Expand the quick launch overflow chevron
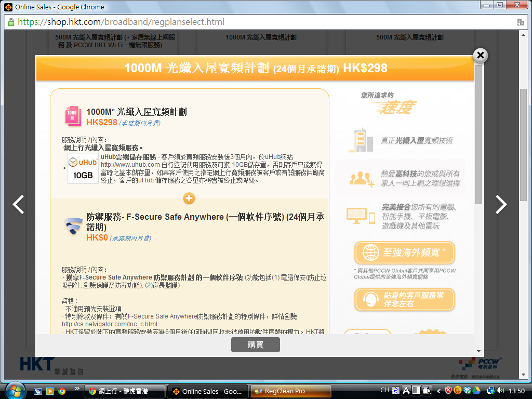The width and height of the screenshot is (532, 399). click(x=77, y=389)
